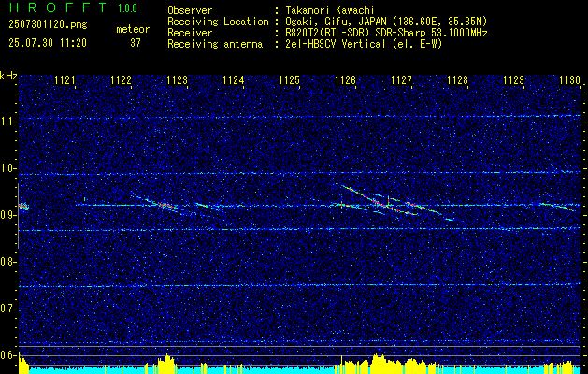Click the 1123 time marker

[177, 79]
